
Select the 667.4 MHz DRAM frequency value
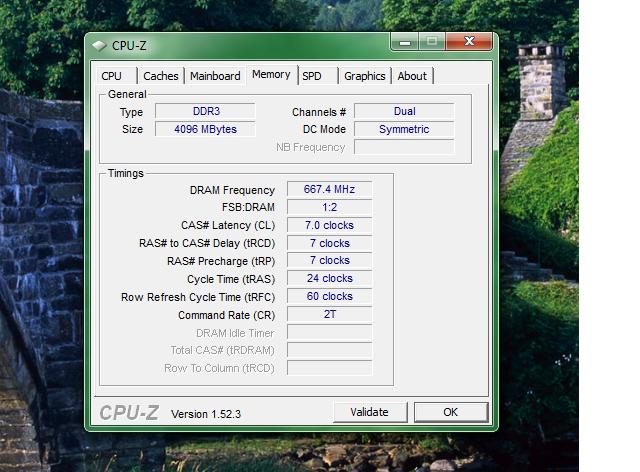[x=329, y=189]
